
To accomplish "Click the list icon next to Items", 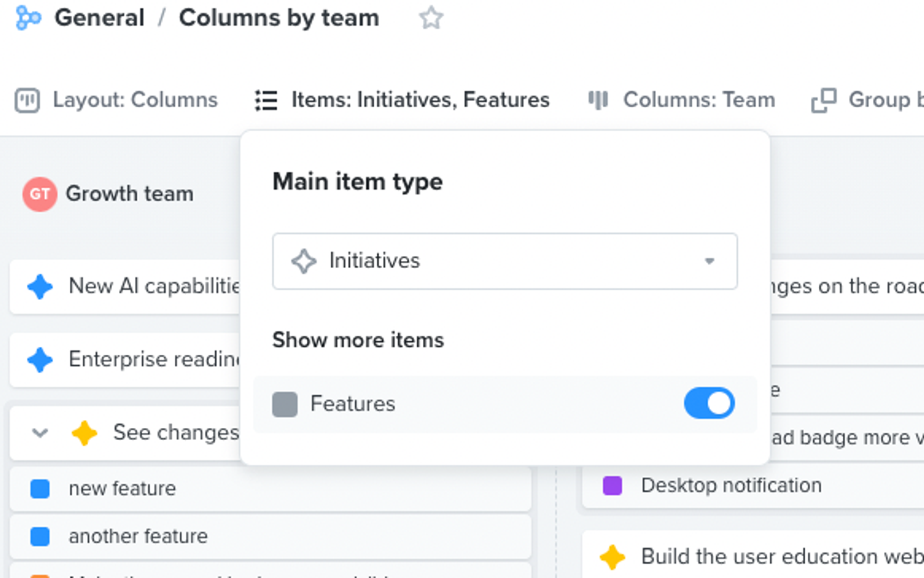I will coord(265,100).
